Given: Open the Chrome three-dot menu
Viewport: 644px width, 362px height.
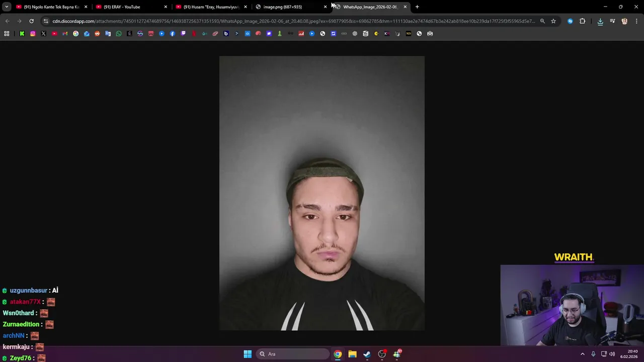Looking at the screenshot, I should (636, 21).
